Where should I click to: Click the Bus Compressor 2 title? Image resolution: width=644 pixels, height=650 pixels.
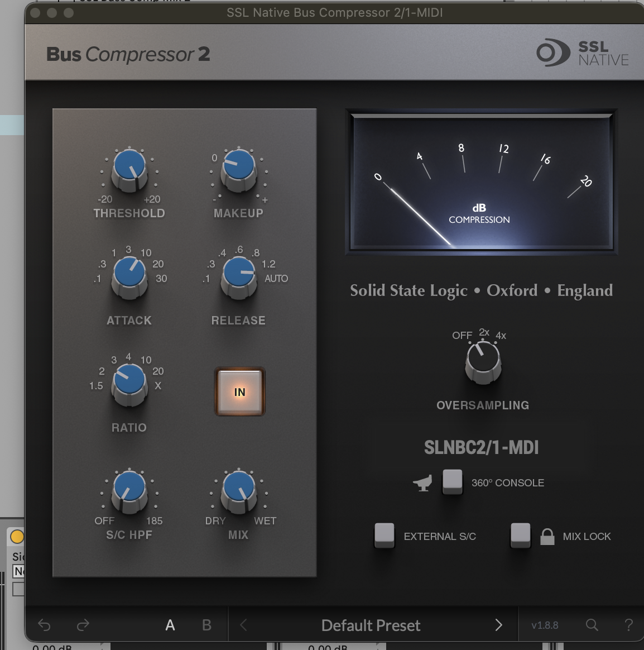pyautogui.click(x=128, y=54)
